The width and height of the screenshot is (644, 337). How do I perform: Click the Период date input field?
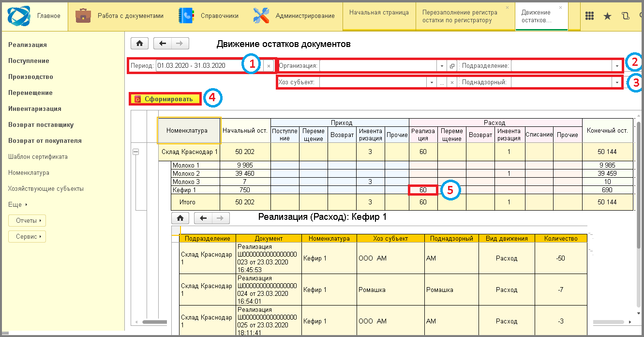(x=210, y=66)
